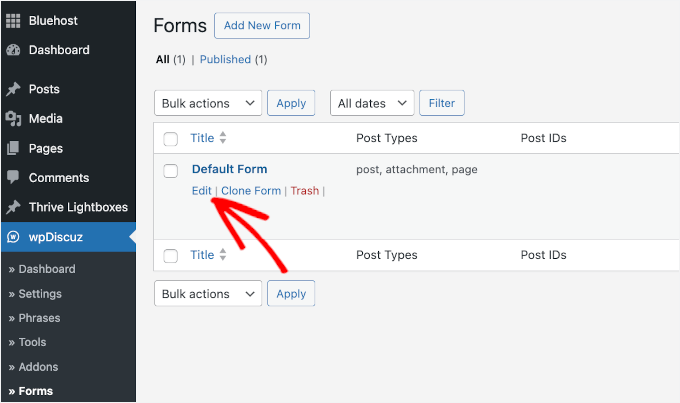The image size is (680, 403).
Task: Click the Dashboard gauge icon
Action: (13, 50)
